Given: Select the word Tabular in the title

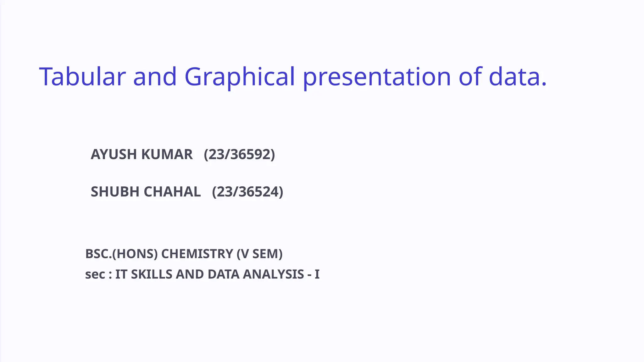Looking at the screenshot, I should [82, 76].
